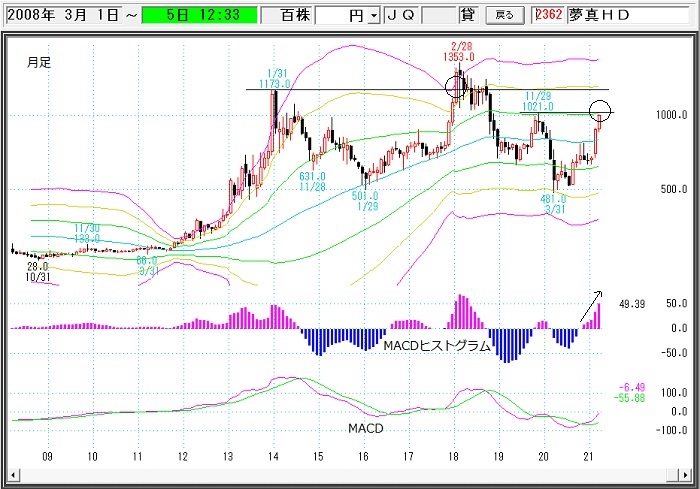Click the year 21 axis label
The image size is (700, 489).
coord(588,456)
